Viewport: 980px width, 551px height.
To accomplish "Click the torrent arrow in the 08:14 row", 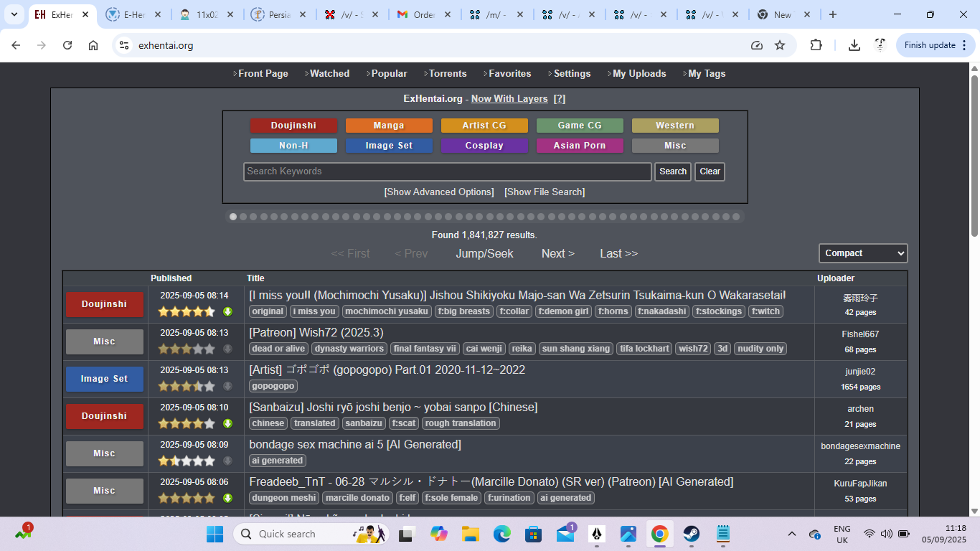I will (x=227, y=311).
